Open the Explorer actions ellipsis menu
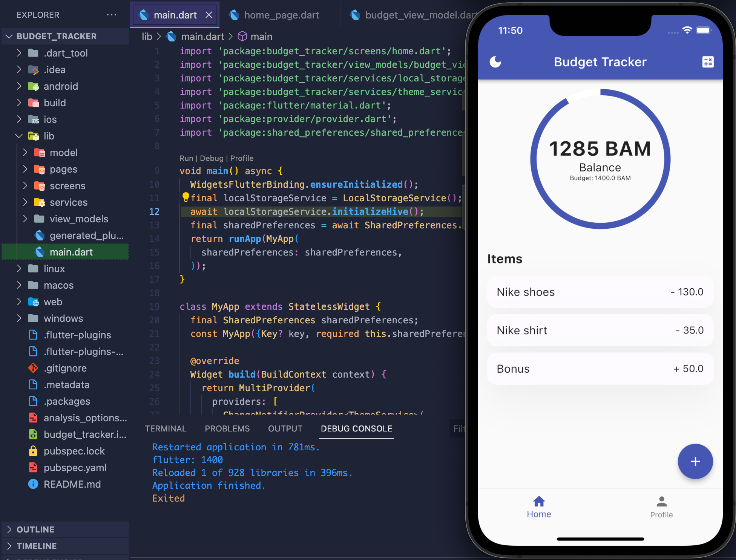The height and width of the screenshot is (560, 736). pyautogui.click(x=111, y=15)
